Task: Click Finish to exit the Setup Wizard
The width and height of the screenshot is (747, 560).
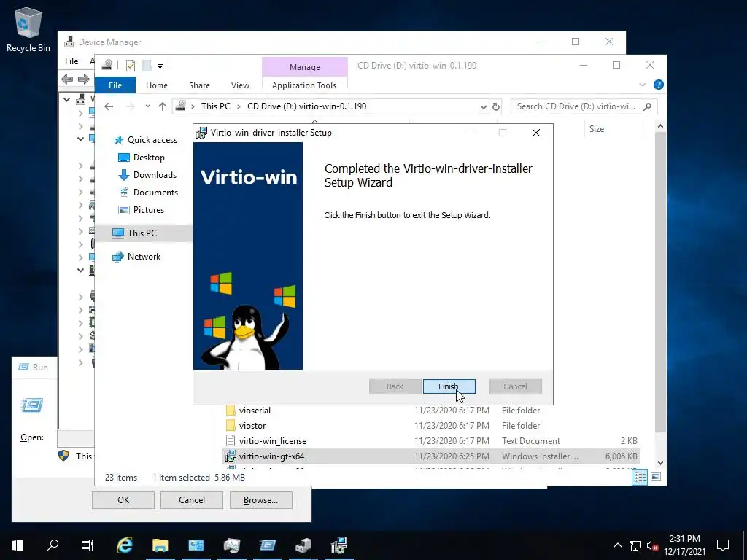Action: 449,386
